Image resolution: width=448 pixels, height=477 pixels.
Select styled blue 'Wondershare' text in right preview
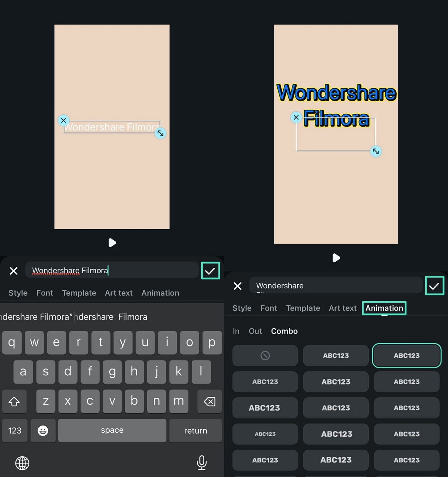336,93
